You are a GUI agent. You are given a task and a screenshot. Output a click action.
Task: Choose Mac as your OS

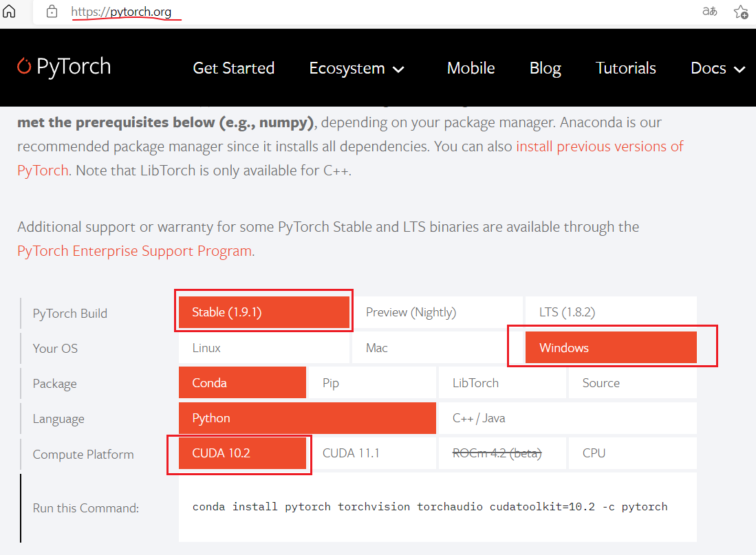(438, 348)
